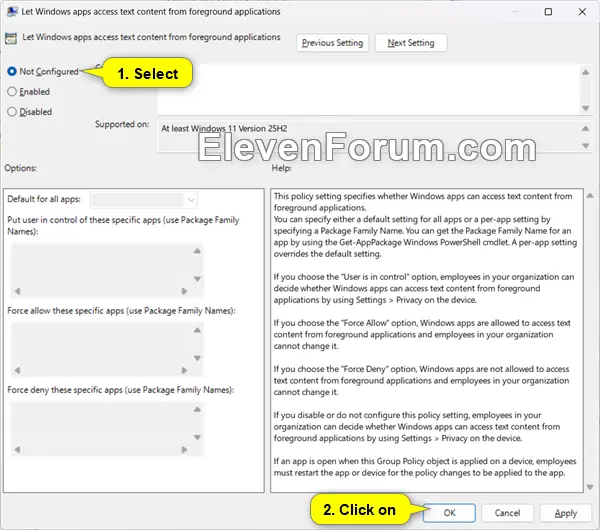The image size is (600, 530).
Task: Click the title bar application icon
Action: pyautogui.click(x=12, y=11)
